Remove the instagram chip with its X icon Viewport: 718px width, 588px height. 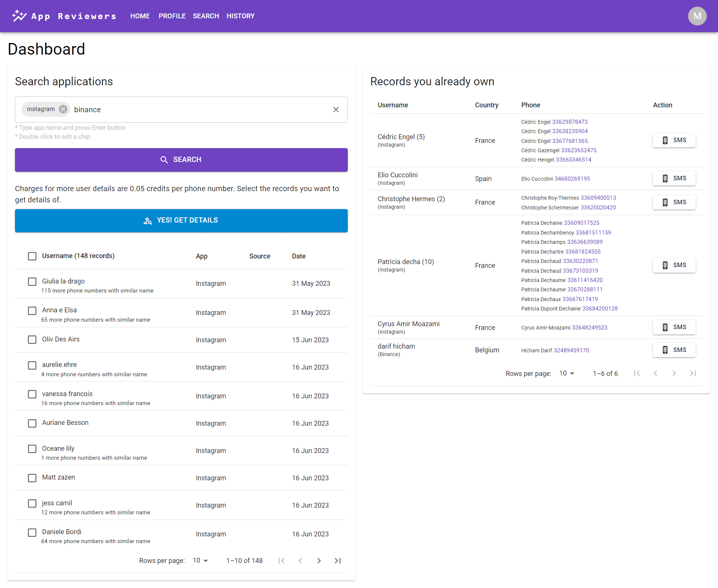coord(63,109)
